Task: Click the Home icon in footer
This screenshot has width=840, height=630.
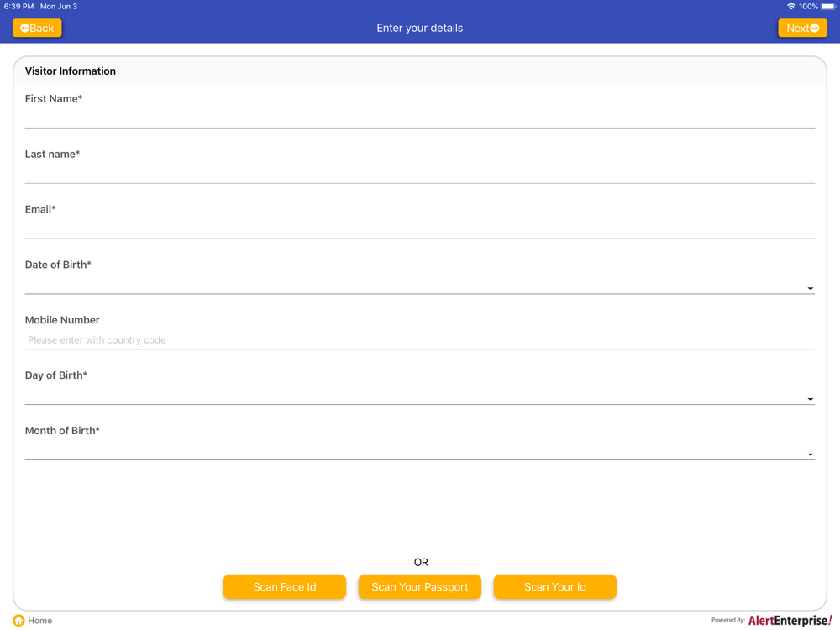Action: [x=18, y=621]
